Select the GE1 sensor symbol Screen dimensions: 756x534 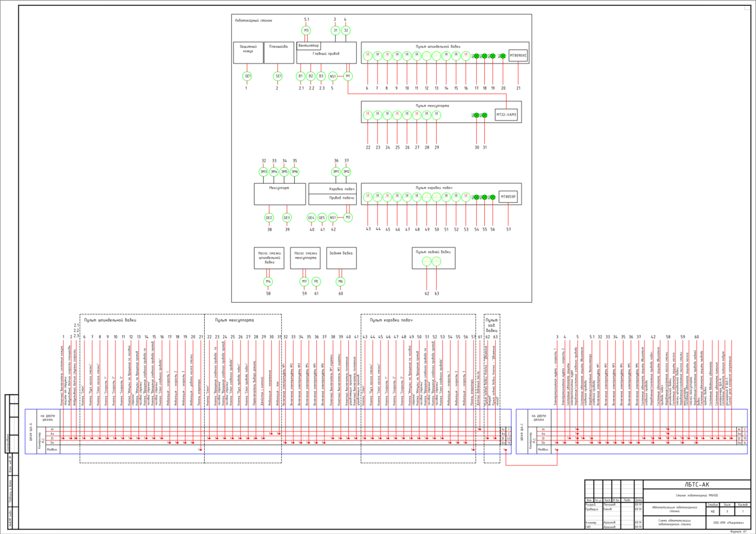[248, 76]
